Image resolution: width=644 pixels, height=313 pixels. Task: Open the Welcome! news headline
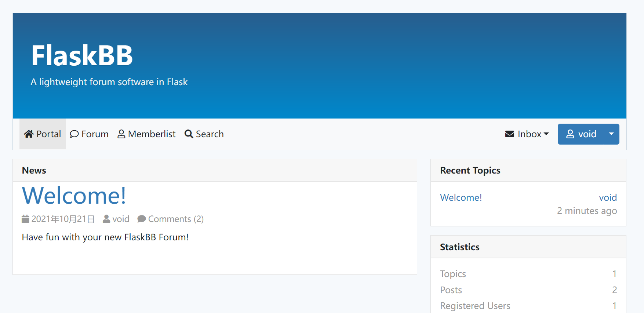(x=74, y=196)
